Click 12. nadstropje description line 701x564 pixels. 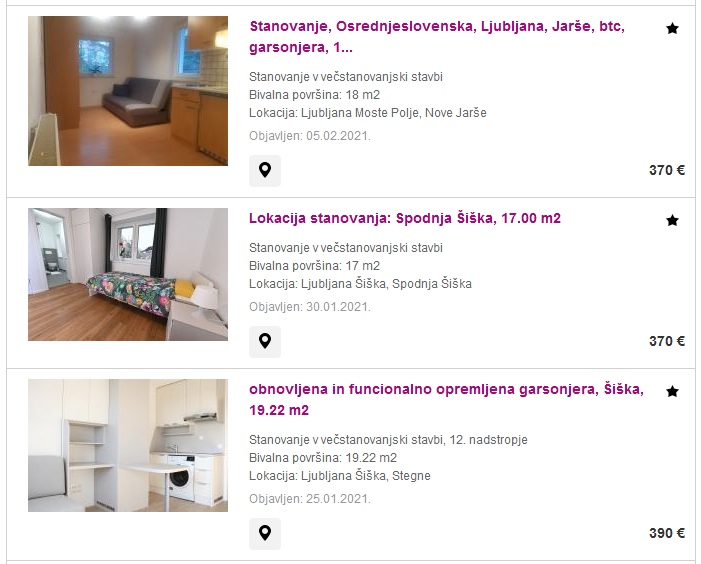point(388,440)
